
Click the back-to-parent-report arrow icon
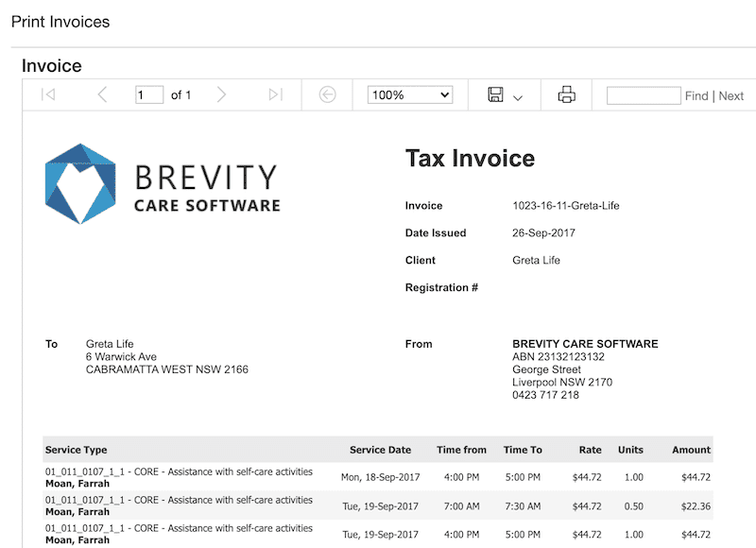point(327,94)
